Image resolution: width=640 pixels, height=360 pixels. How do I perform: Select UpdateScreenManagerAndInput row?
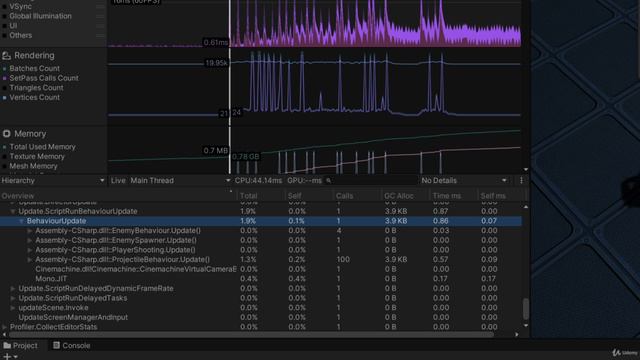pos(261,318)
